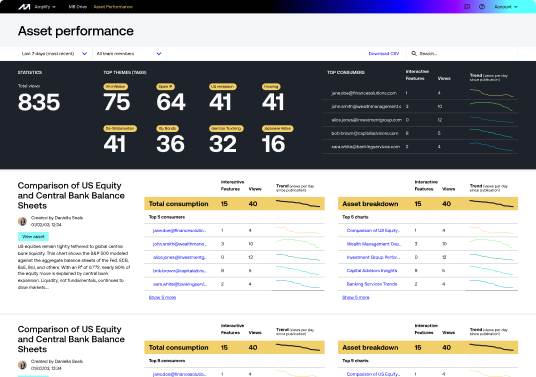
Task: Select the De-Globalization theme tag
Action: (120, 129)
